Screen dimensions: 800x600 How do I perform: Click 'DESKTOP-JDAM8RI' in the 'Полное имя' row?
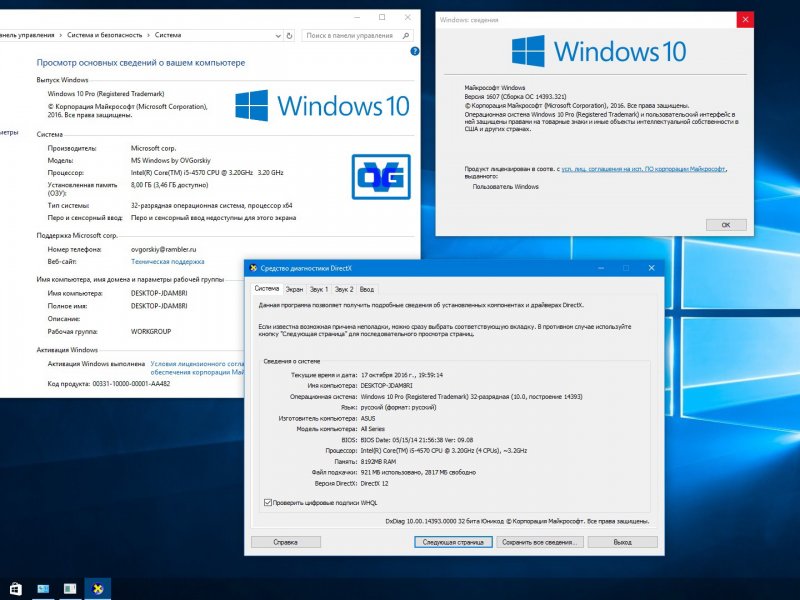coord(159,306)
